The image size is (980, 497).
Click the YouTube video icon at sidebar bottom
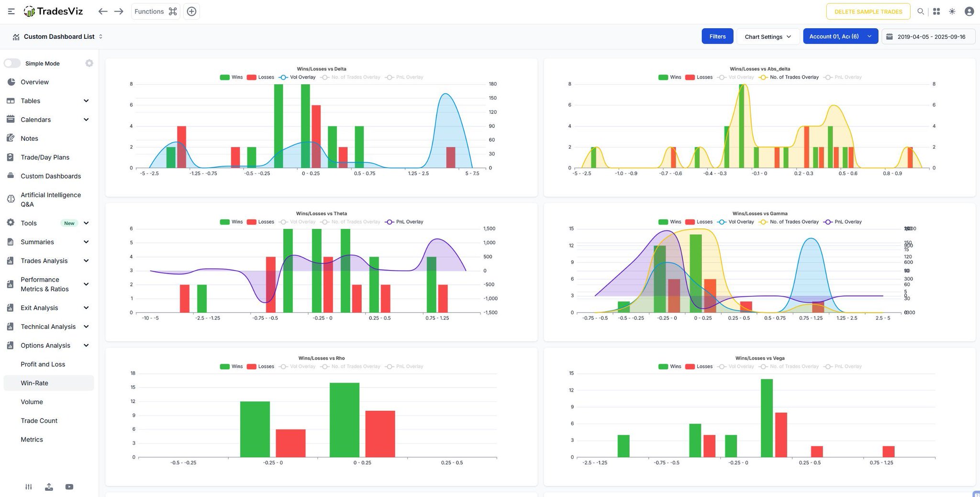click(69, 487)
